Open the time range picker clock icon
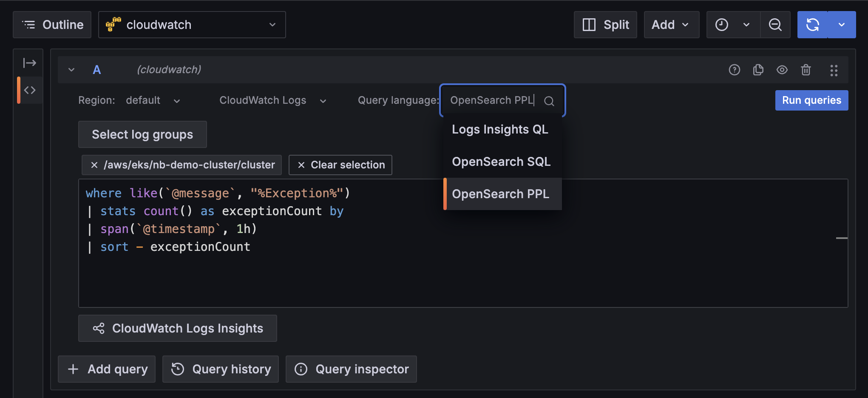This screenshot has height=398, width=868. tap(722, 24)
